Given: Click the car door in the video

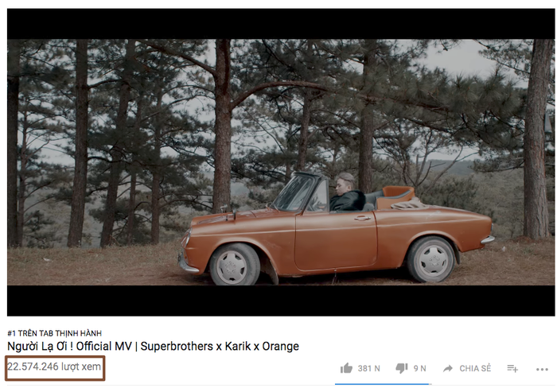Looking at the screenshot, I should point(335,239).
